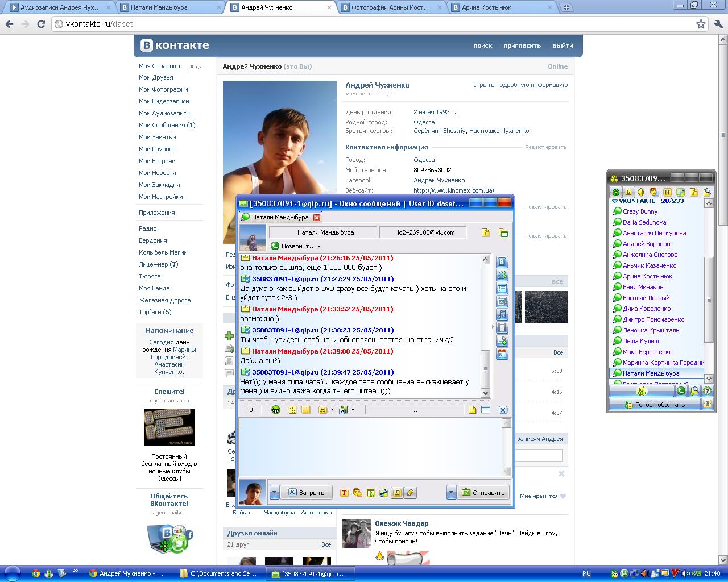The width and height of the screenshot is (728, 582).
Task: Click the phone call icon in QIP contact list
Action: [681, 391]
